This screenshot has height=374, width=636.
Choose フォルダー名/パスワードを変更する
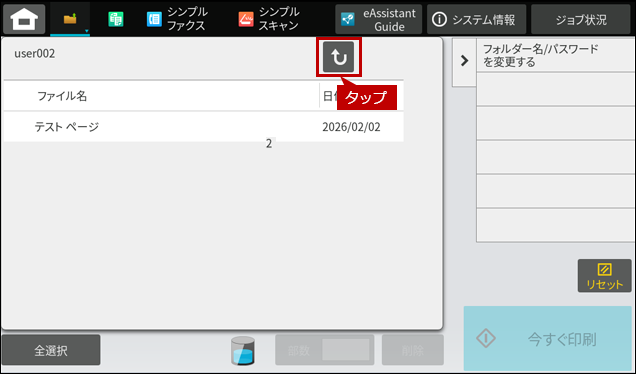pyautogui.click(x=556, y=56)
